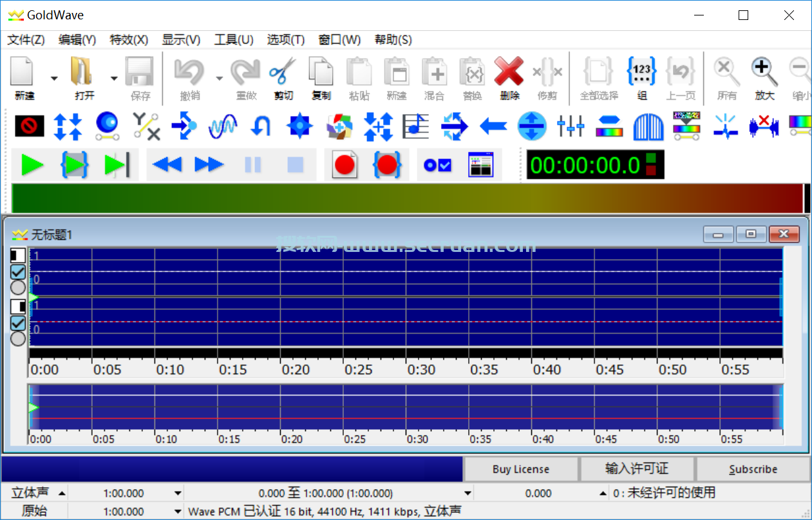Screen dimensions: 812x520
Task: Start playback with the green play button
Action: (x=32, y=165)
